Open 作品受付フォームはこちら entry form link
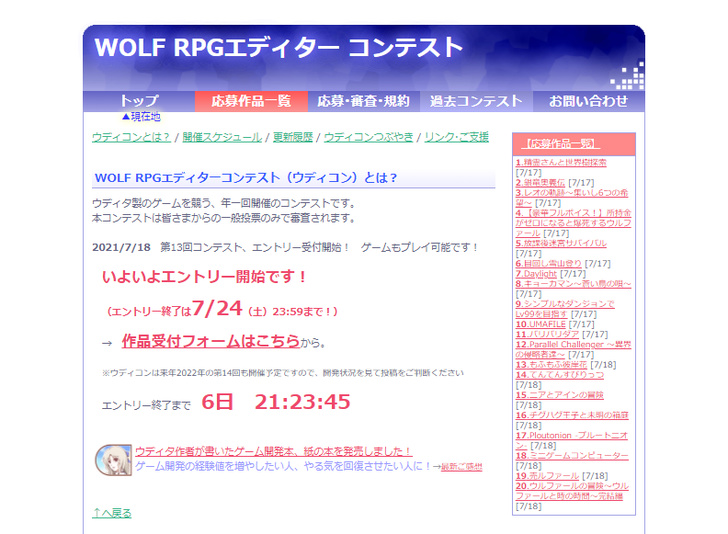This screenshot has width=728, height=534. 211,341
